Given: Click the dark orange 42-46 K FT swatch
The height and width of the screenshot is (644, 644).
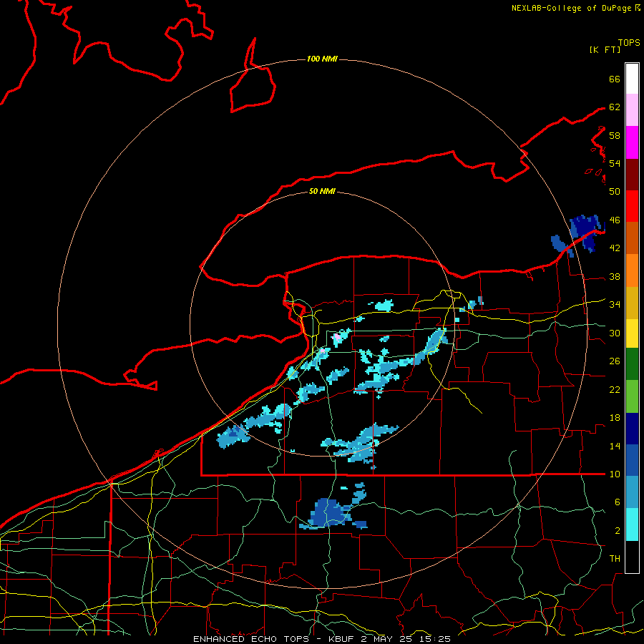Looking at the screenshot, I should pos(632,238).
